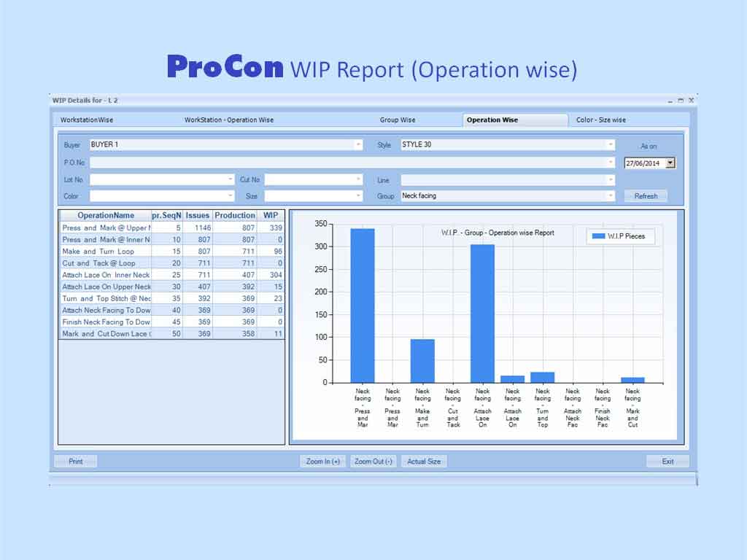
Task: Click the Actual Size button
Action: pyautogui.click(x=424, y=462)
